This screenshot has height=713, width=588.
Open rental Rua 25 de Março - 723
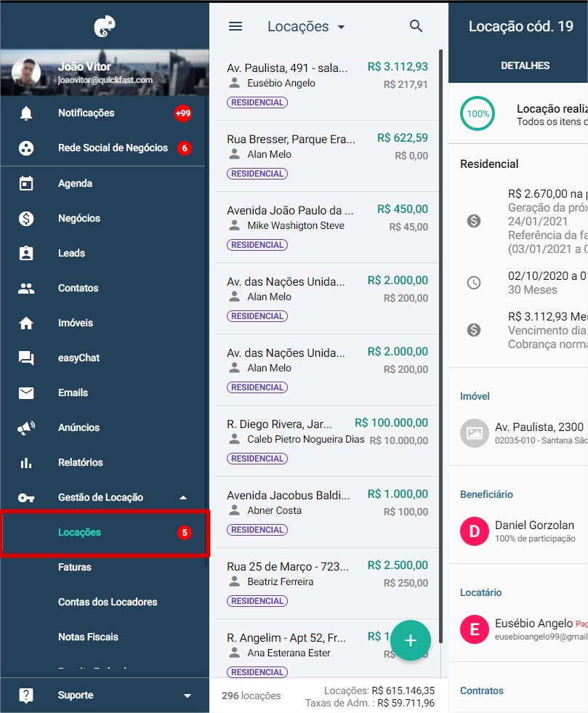point(327,584)
